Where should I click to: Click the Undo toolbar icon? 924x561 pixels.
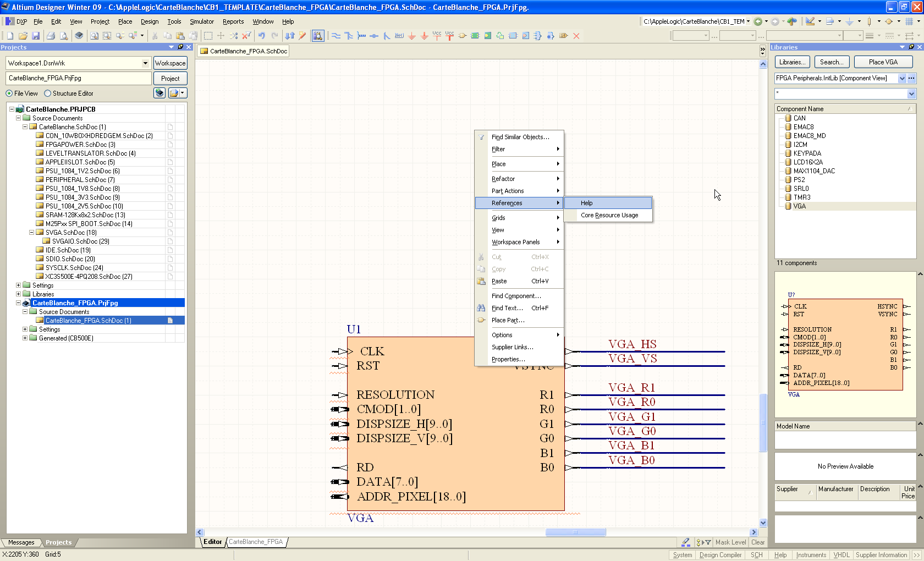[262, 36]
